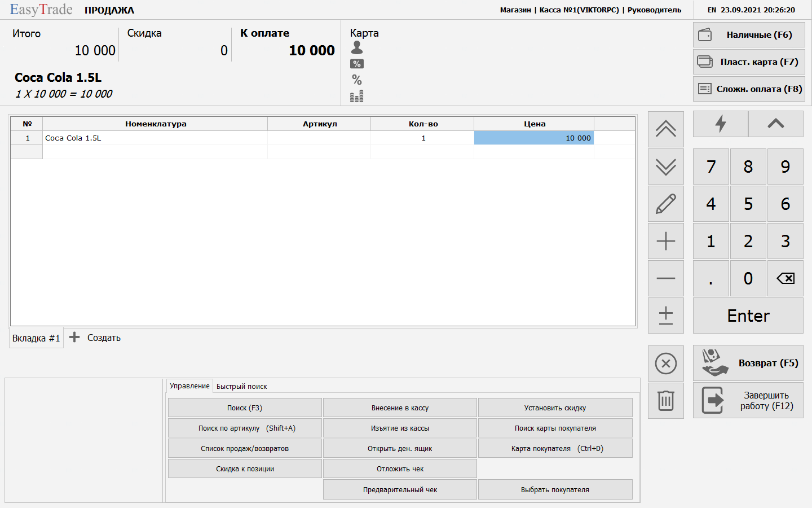Click Поиск по артикулу (Shift+A)
This screenshot has width=812, height=508.
pyautogui.click(x=245, y=428)
